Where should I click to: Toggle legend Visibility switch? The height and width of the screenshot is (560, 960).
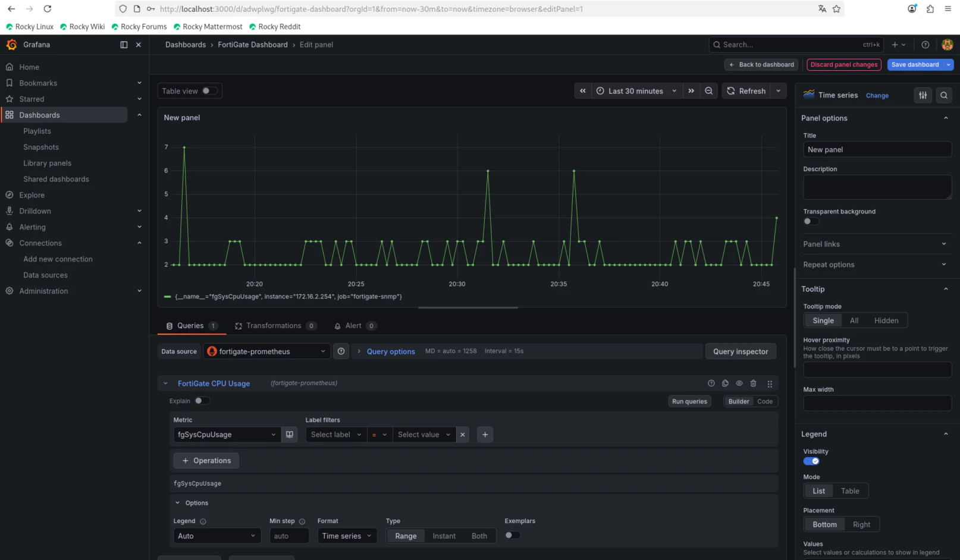811,461
